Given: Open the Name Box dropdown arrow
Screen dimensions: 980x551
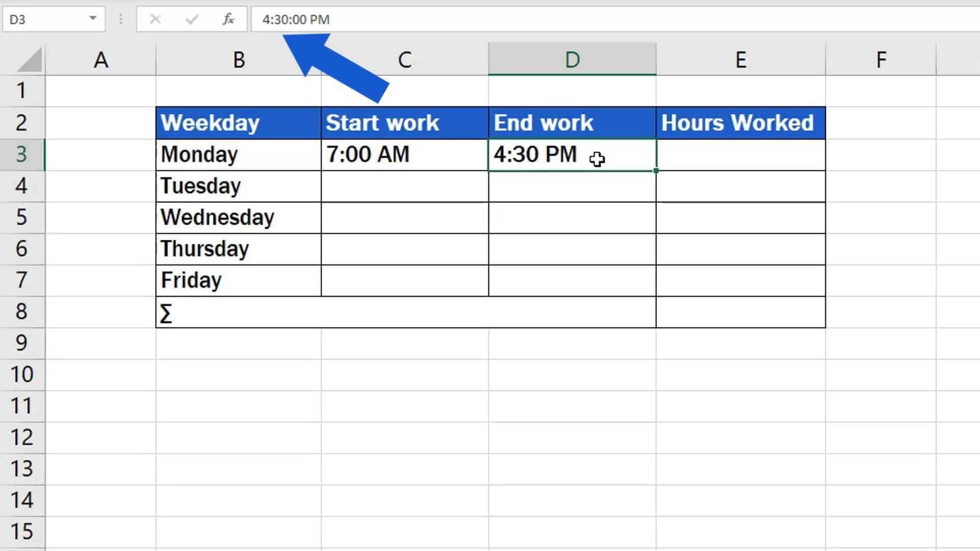Looking at the screenshot, I should pos(92,19).
